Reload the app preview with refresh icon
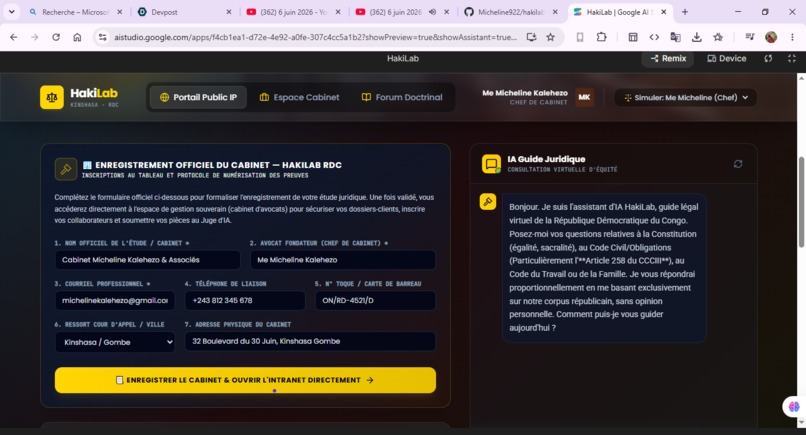 (768, 59)
